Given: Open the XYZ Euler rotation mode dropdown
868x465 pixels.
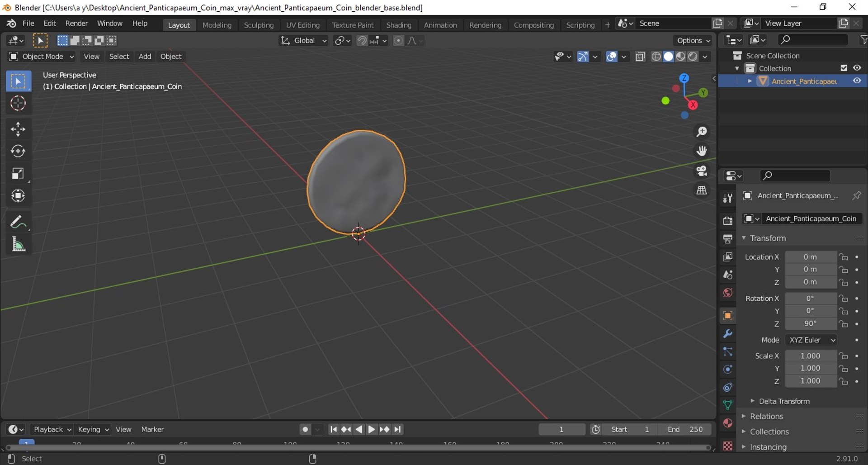Looking at the screenshot, I should 811,340.
